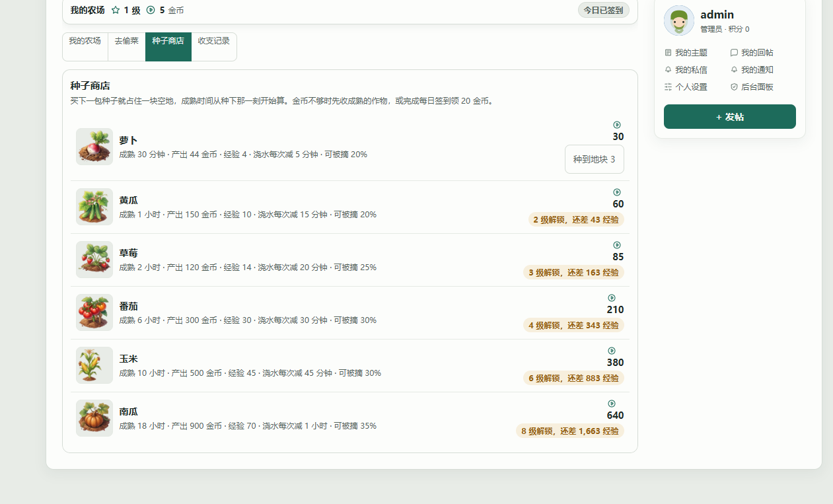Click the 个人设置 sliders icon
Screen dimensions: 833x504
tap(668, 87)
